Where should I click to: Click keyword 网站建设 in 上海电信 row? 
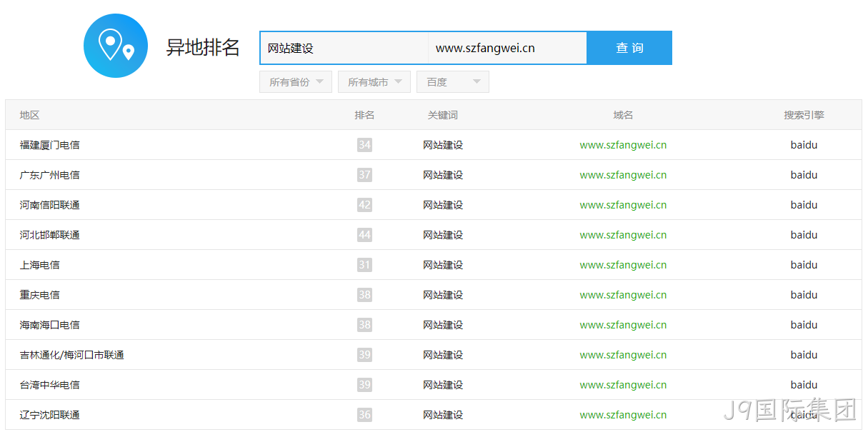[443, 265]
